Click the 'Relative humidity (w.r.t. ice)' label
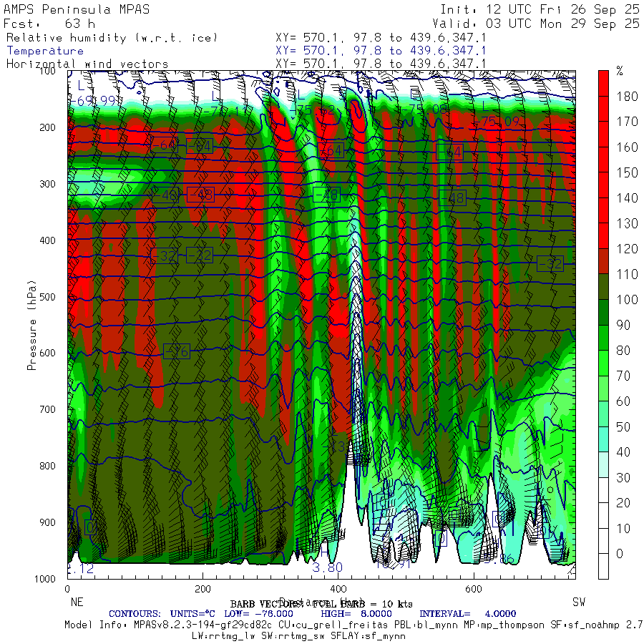The height and width of the screenshot is (644, 644). tap(112, 38)
